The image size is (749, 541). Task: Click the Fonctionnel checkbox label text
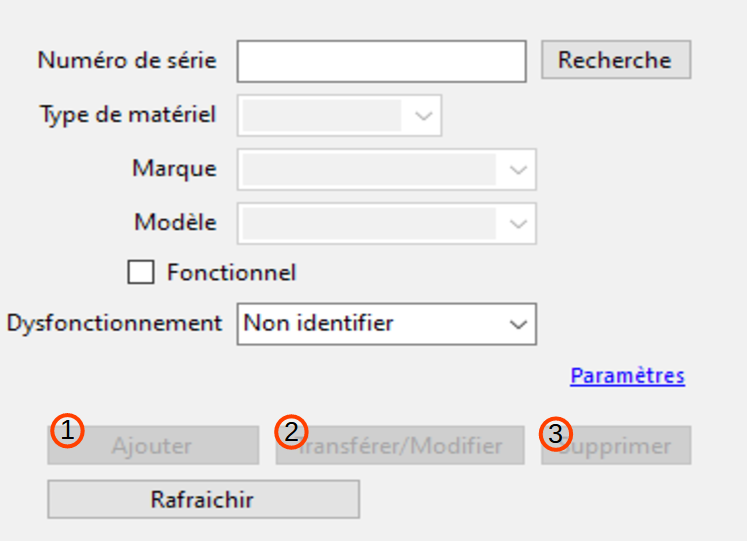232,273
